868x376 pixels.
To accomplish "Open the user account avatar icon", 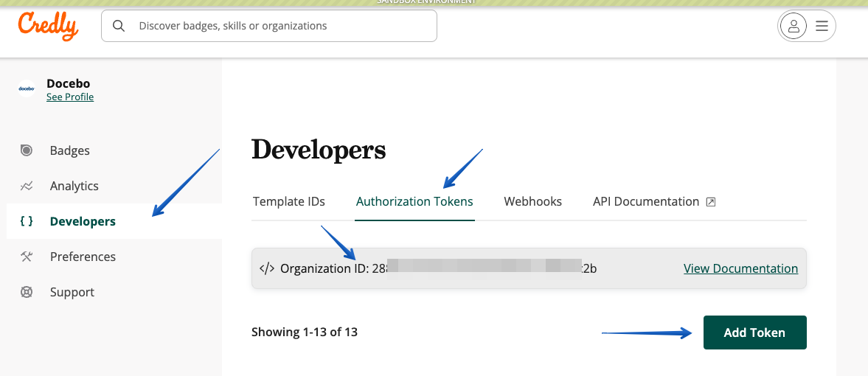I will [x=794, y=27].
